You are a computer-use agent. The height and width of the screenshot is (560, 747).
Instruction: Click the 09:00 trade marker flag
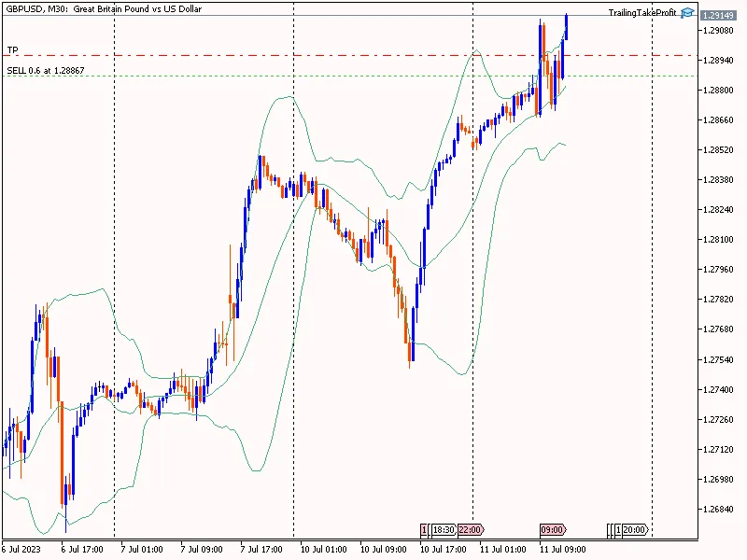pos(553,529)
